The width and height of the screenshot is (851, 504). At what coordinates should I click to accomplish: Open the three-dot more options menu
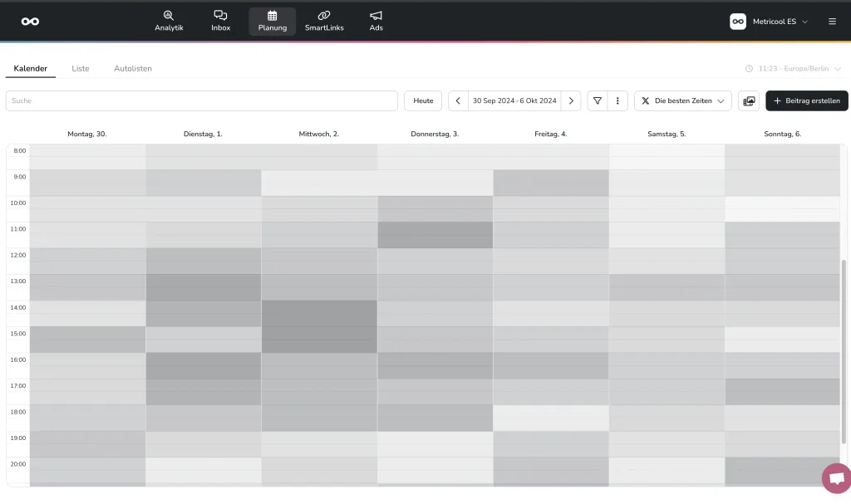(x=617, y=101)
